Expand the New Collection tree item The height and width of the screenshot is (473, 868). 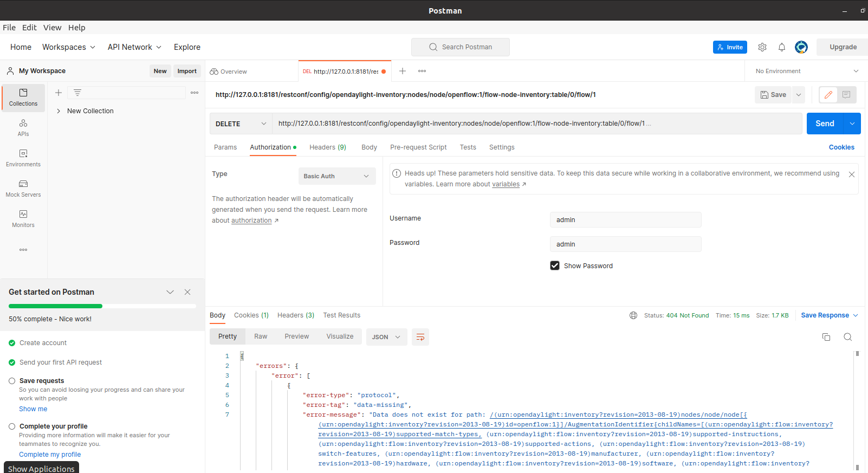pyautogui.click(x=59, y=111)
